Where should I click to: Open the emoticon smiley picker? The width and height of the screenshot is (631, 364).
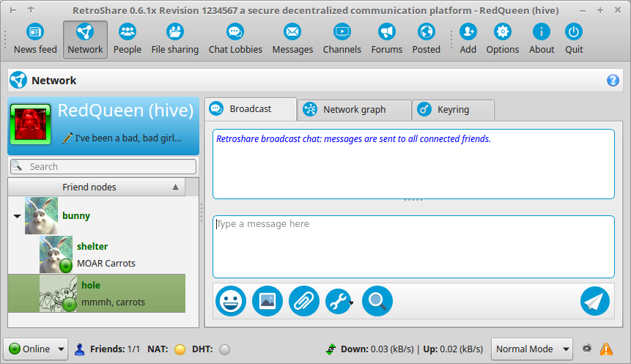pyautogui.click(x=231, y=301)
